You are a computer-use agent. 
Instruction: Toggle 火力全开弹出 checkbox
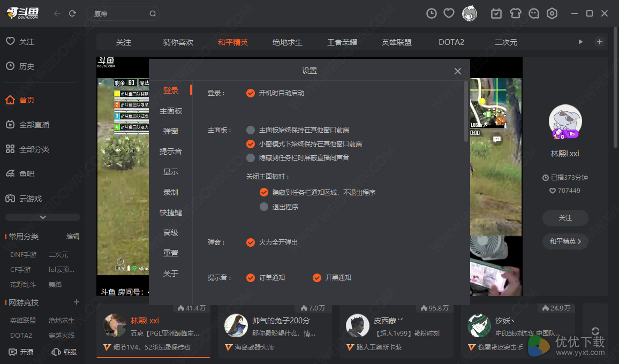click(x=250, y=242)
